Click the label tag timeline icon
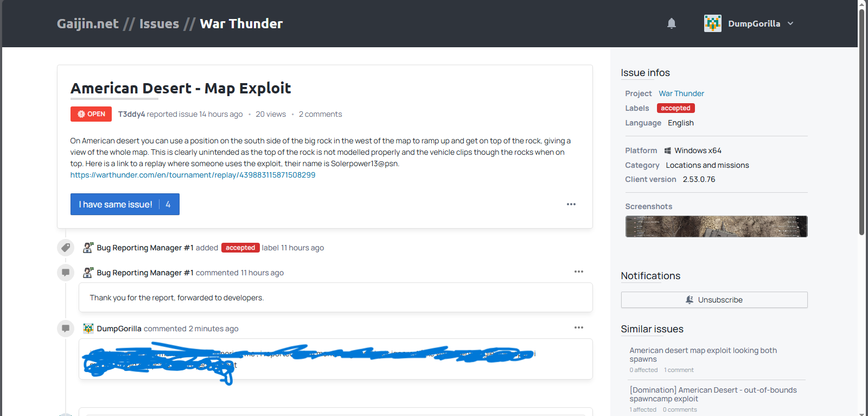The image size is (868, 416). 66,248
